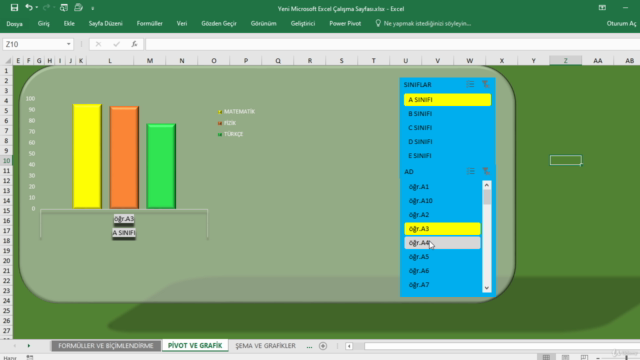
Task: Switch to FORMÜLLER VE BİÇİMLENDİRME sheet tab
Action: [x=106, y=346]
